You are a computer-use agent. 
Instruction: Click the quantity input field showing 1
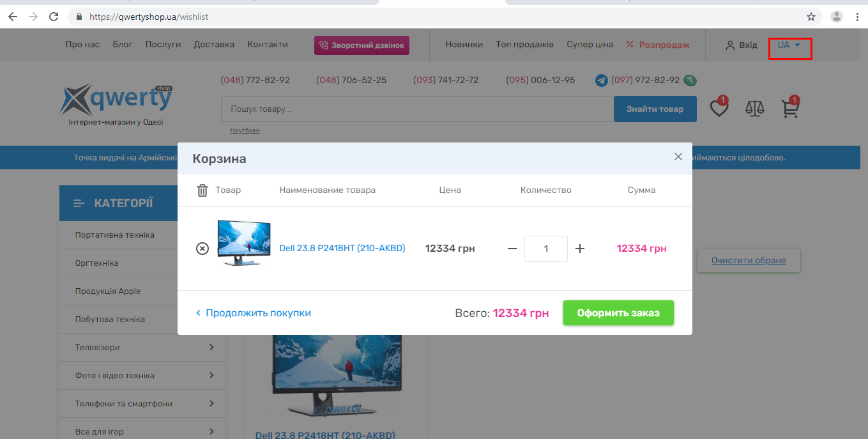546,249
